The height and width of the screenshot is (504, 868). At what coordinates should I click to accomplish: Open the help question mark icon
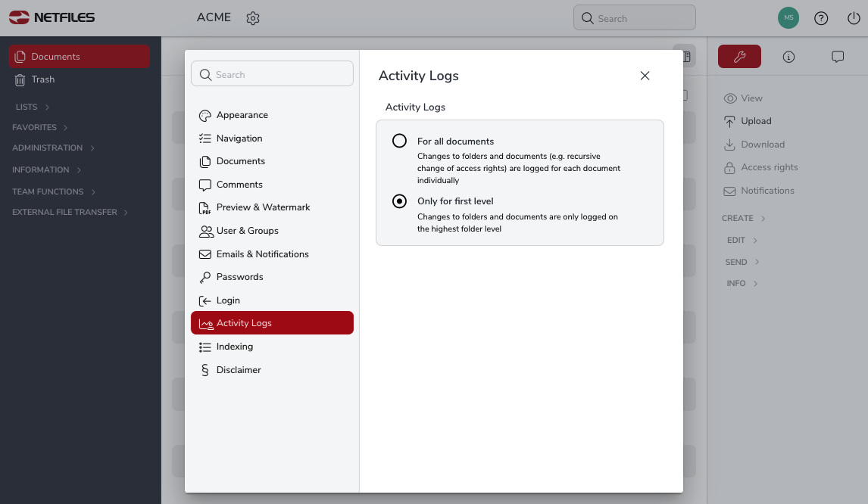pyautogui.click(x=821, y=18)
